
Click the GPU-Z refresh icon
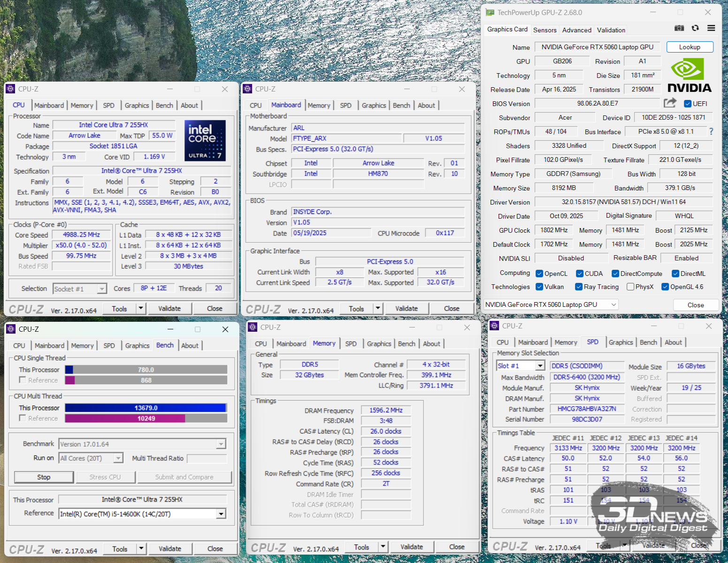click(x=695, y=28)
